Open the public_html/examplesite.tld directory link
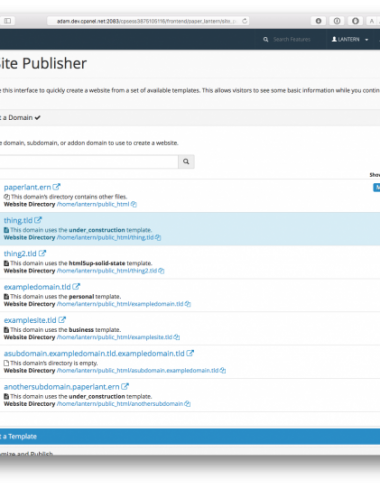 (x=114, y=337)
